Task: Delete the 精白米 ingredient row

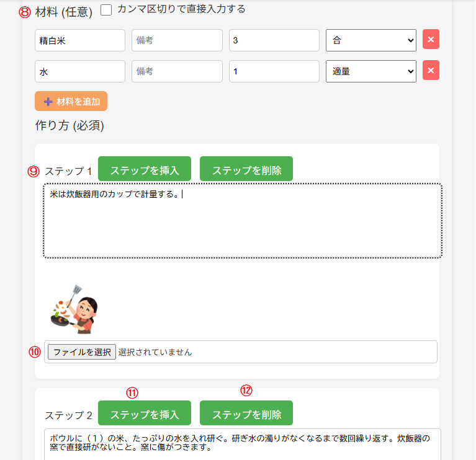Action: coord(431,40)
